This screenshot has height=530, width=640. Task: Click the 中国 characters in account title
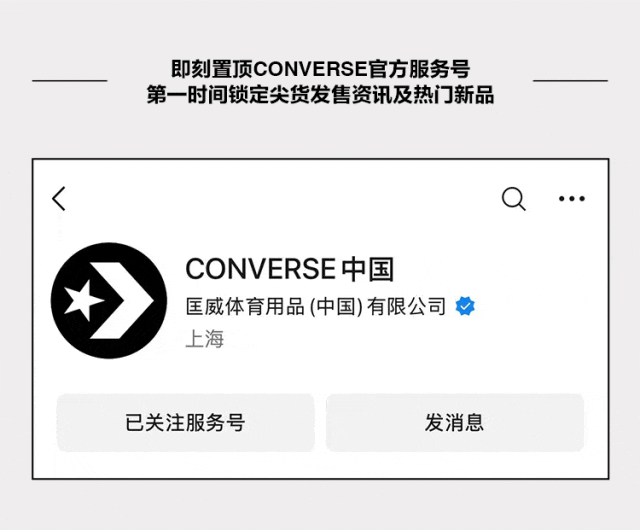tap(368, 269)
